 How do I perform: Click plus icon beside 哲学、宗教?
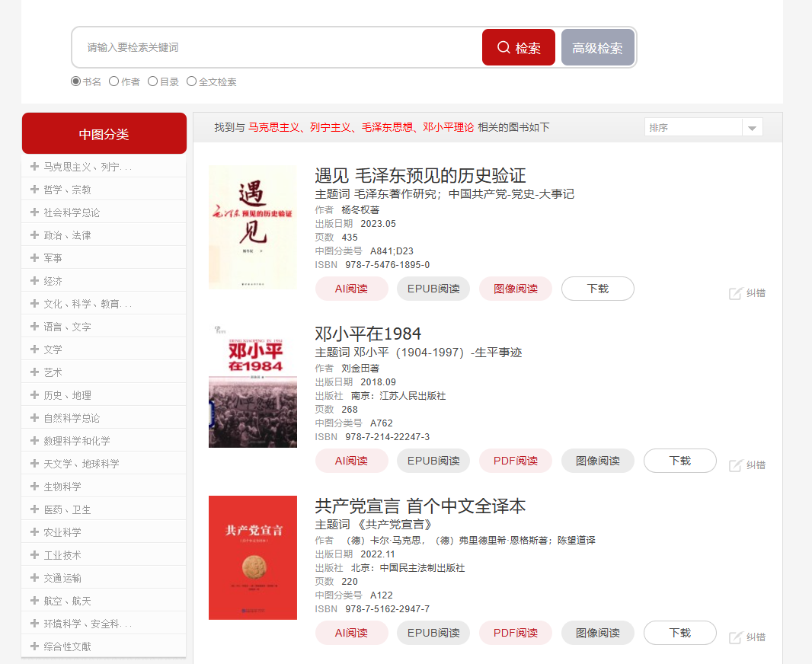tap(34, 190)
